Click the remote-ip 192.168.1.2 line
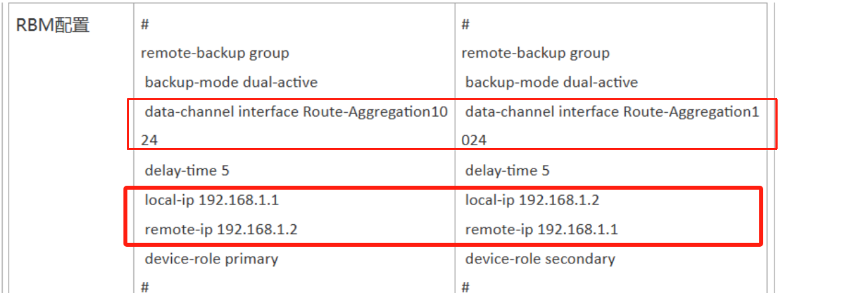The image size is (868, 293). pos(221,229)
